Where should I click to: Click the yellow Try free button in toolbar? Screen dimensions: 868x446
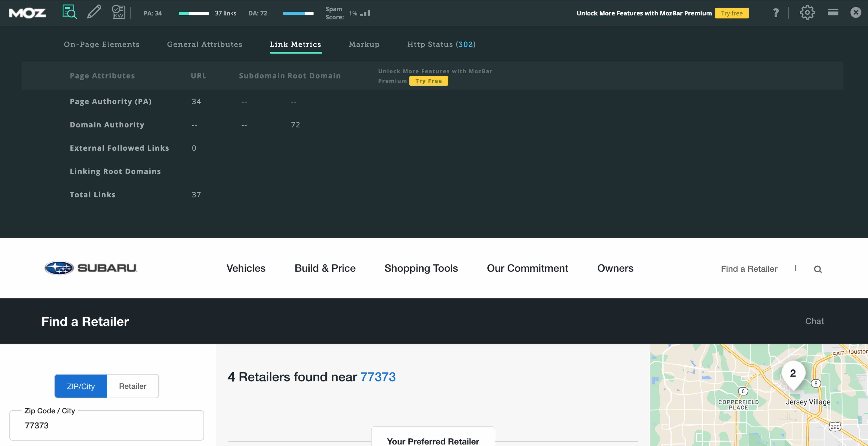(731, 13)
